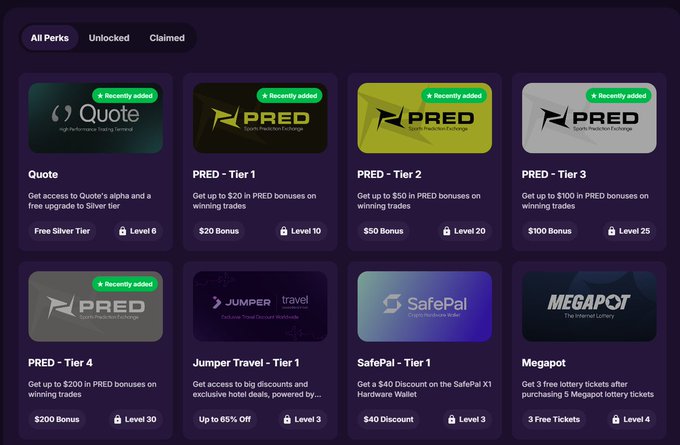The height and width of the screenshot is (445, 680).
Task: Open the Unlocked tab
Action: (x=109, y=38)
